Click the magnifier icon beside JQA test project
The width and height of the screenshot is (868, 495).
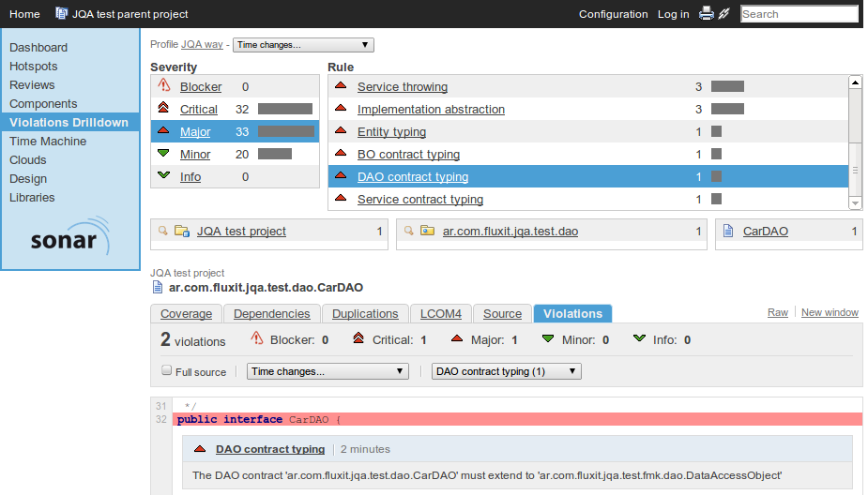[162, 230]
